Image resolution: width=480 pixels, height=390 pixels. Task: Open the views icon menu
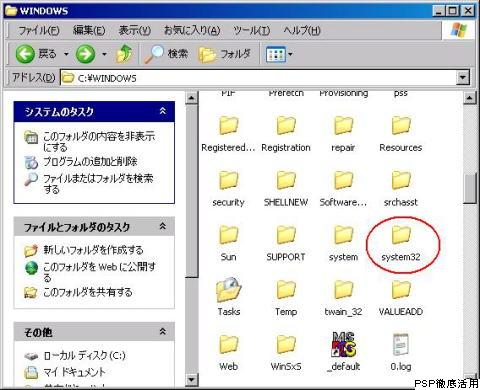tap(279, 54)
